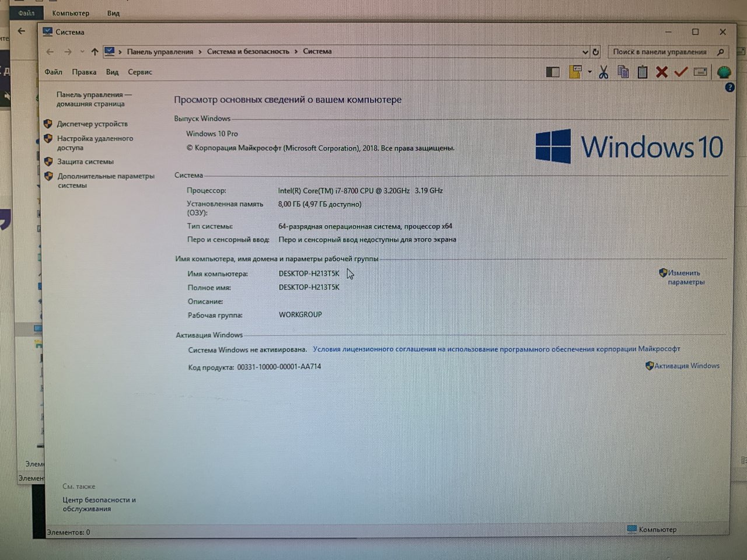Click 'Компьютер' in the status bar
The image size is (747, 560).
(x=658, y=530)
